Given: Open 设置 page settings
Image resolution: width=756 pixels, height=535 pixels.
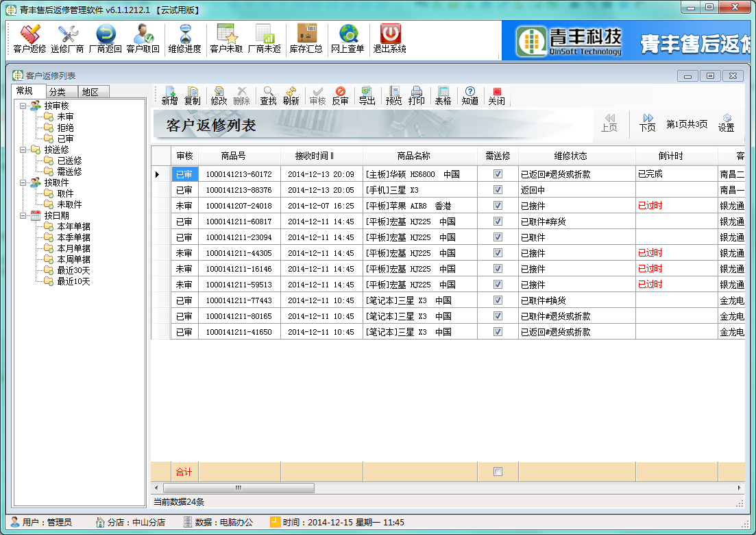Looking at the screenshot, I should [726, 123].
